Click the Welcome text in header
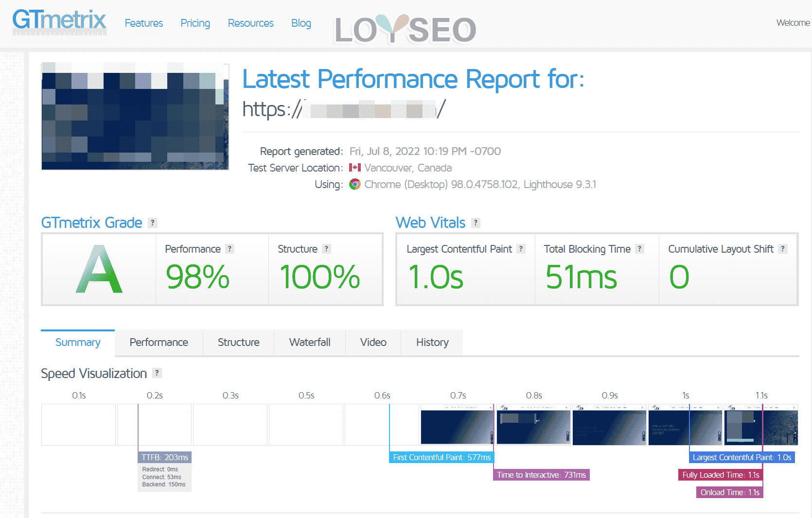This screenshot has width=812, height=518. pyautogui.click(x=793, y=22)
